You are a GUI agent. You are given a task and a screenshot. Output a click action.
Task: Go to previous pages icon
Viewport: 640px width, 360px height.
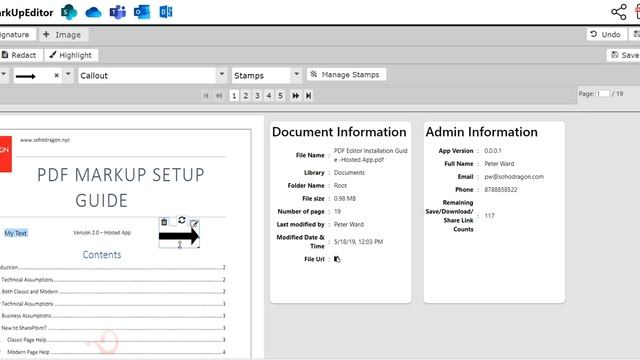click(219, 96)
